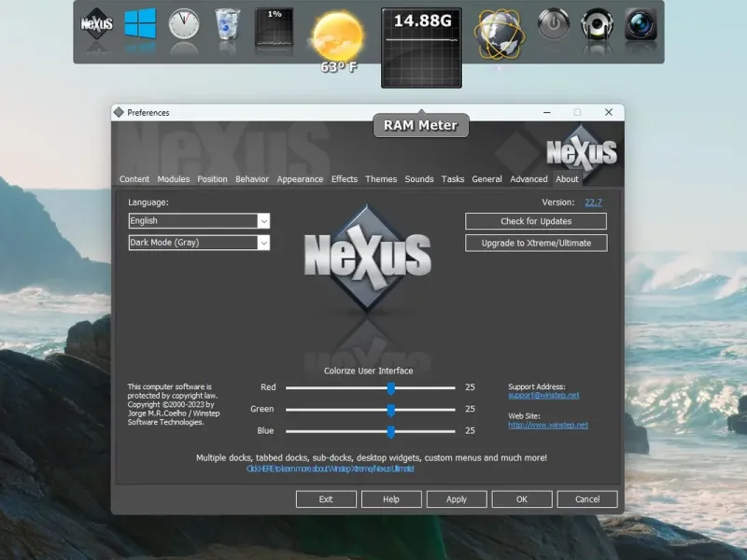This screenshot has width=747, height=560.
Task: Open the support@winstep.net email link
Action: point(543,395)
